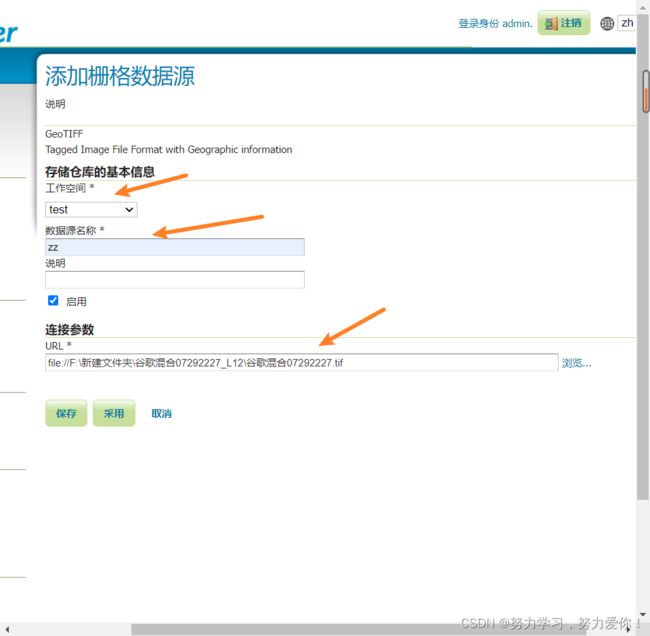Click the globe language icon

(607, 24)
